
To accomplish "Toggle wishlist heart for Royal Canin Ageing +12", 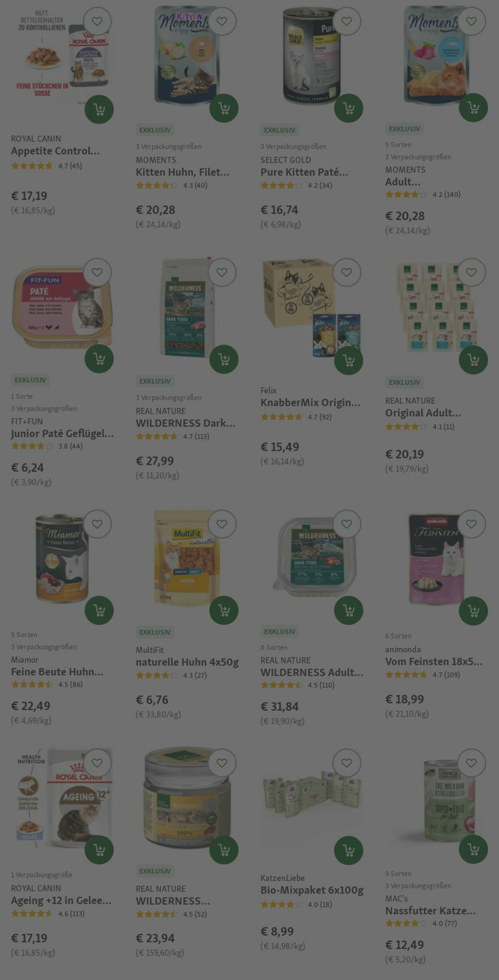I will pyautogui.click(x=97, y=763).
